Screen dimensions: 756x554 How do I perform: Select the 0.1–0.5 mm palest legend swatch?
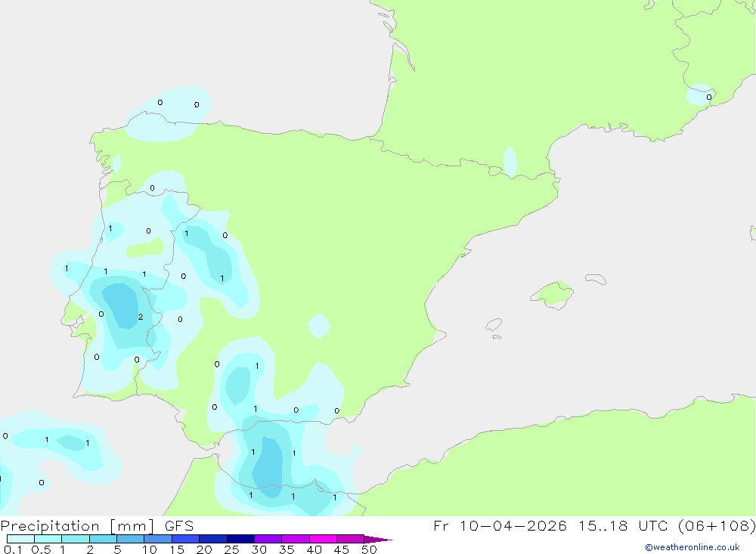click(x=20, y=539)
